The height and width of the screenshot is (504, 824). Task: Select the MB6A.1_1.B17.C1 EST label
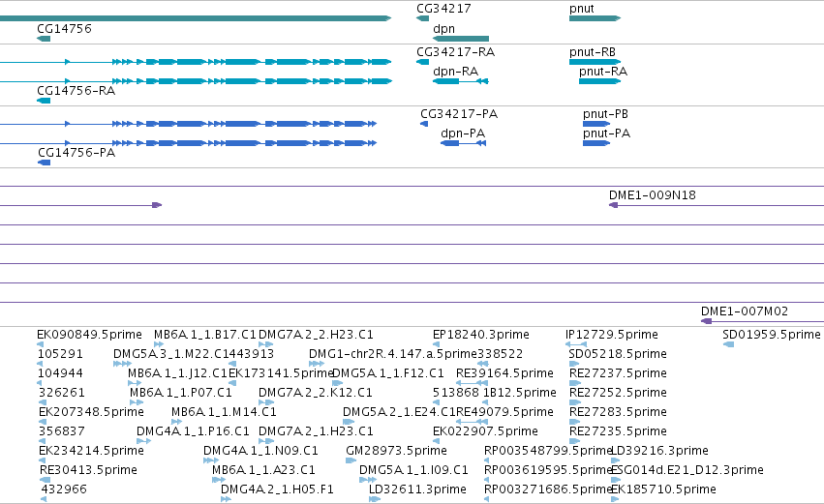[205, 334]
